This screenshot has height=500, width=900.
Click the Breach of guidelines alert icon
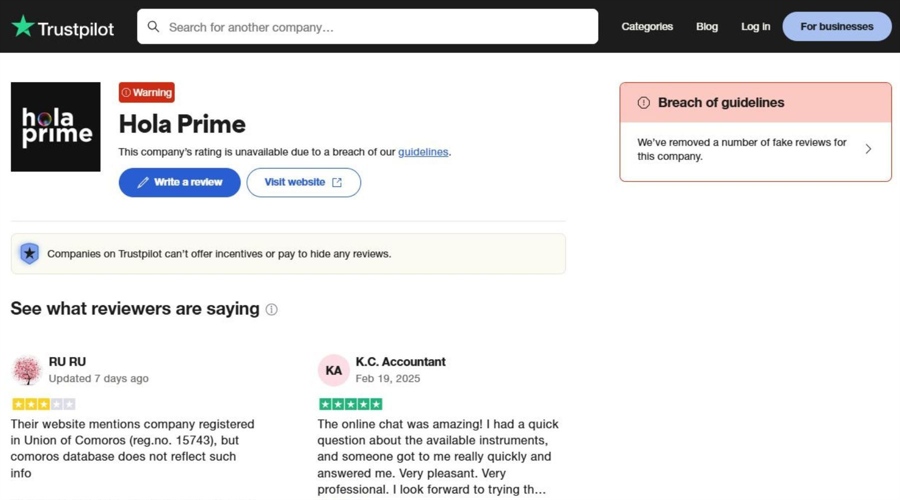point(643,103)
